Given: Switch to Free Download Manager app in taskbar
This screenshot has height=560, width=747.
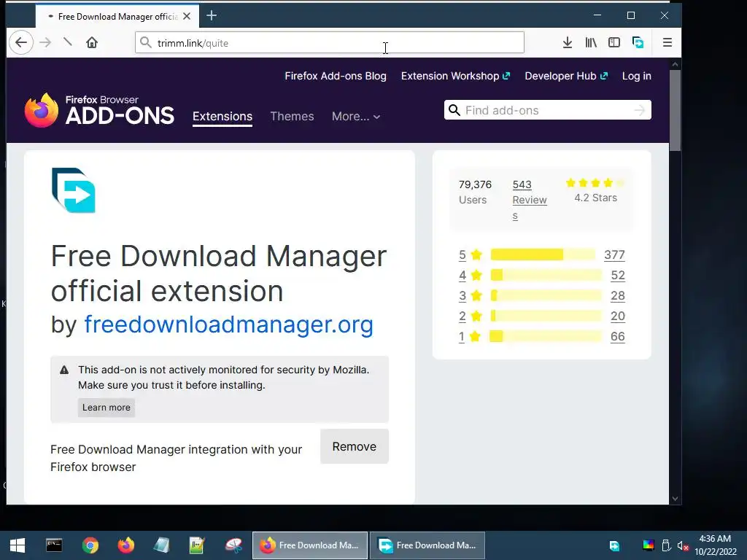Looking at the screenshot, I should (427, 545).
